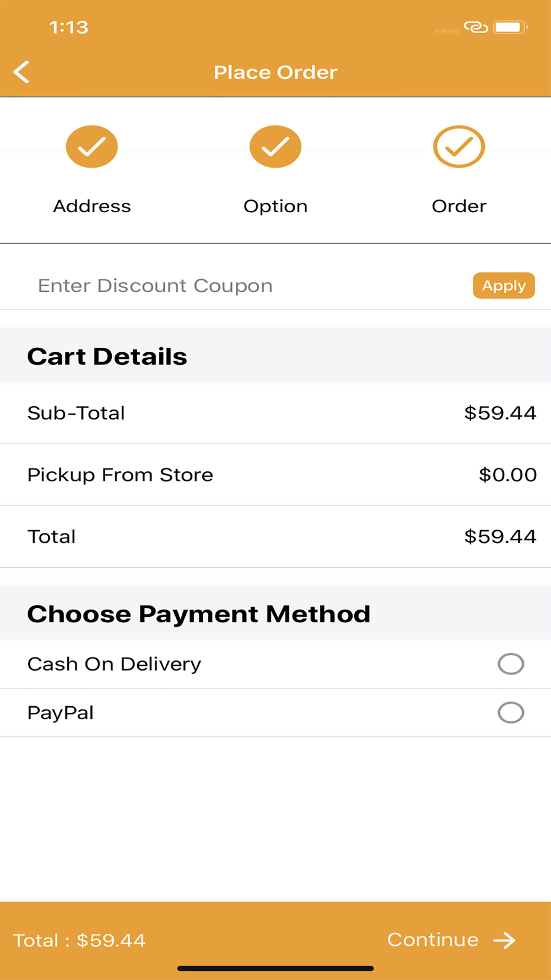Click the Apply coupon button

504,286
